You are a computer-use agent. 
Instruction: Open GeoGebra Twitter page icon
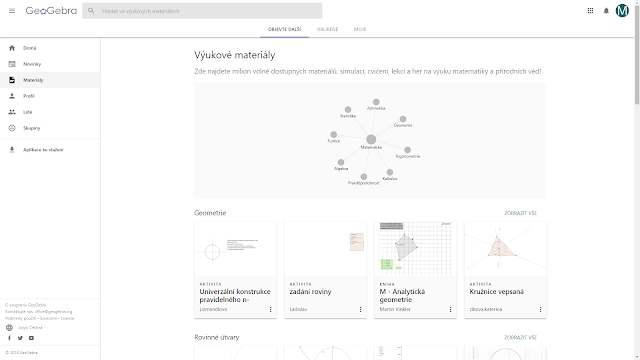click(20, 338)
